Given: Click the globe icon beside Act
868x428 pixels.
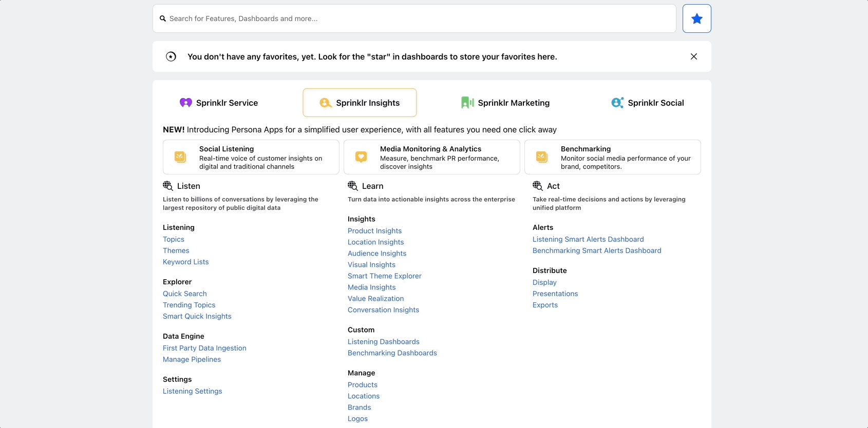Looking at the screenshot, I should pyautogui.click(x=538, y=186).
